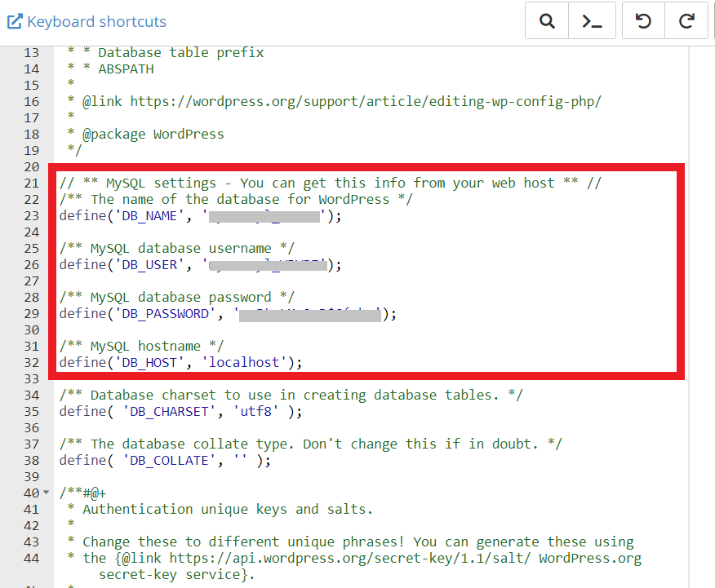Open the search tool in editor toolbar
The width and height of the screenshot is (715, 588).
click(x=547, y=21)
